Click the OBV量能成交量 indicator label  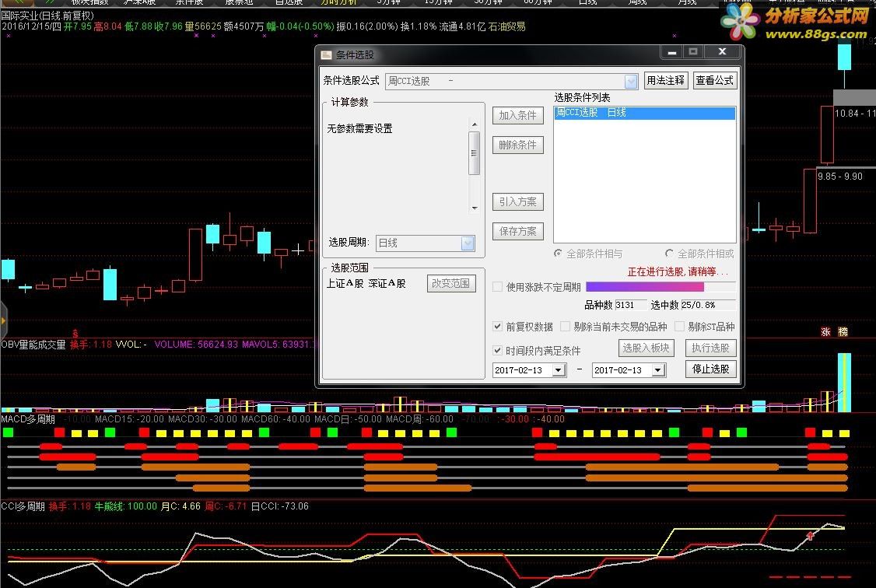point(33,345)
